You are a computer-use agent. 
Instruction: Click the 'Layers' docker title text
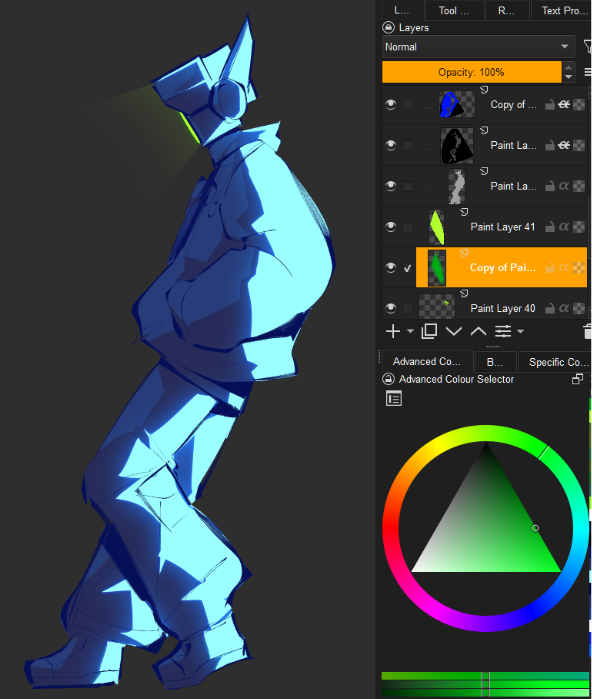pos(414,28)
